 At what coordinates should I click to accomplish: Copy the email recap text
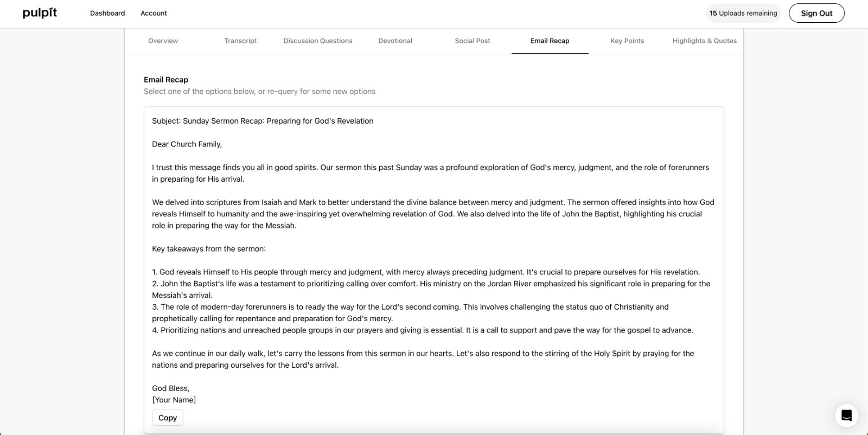[168, 418]
